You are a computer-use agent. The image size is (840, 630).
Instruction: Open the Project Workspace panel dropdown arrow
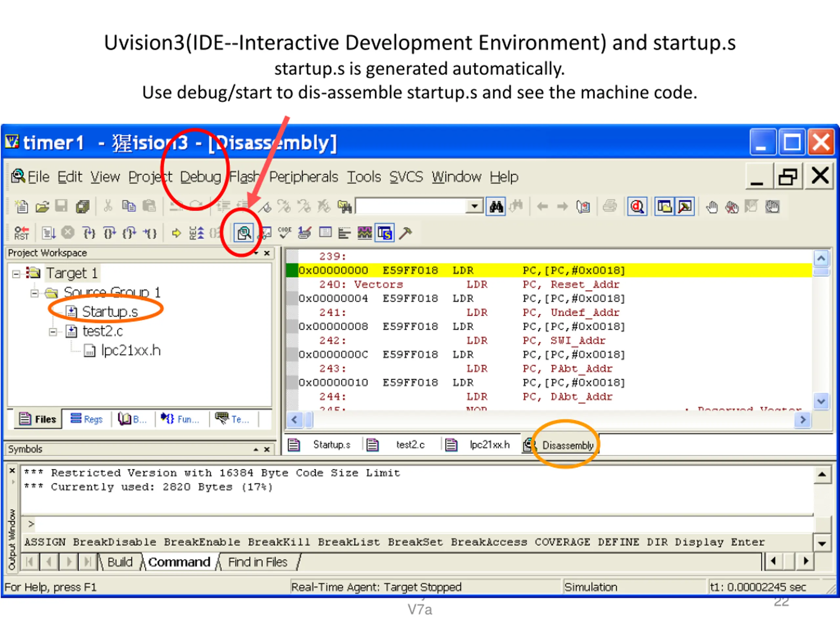(257, 253)
